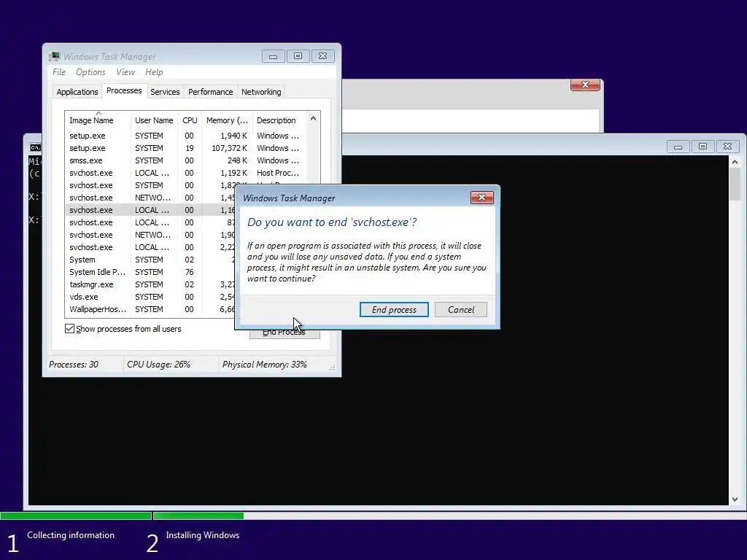Click the partially hidden End Process button
This screenshot has width=747, height=560.
[x=285, y=333]
